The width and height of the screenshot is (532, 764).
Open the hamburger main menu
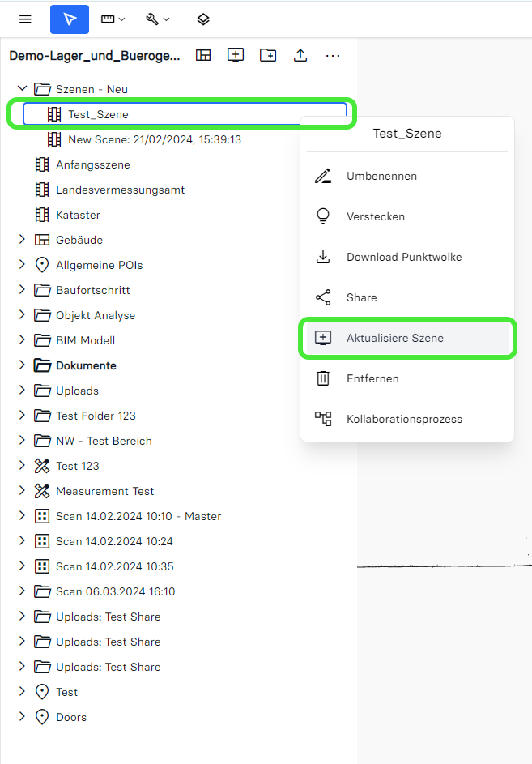25,19
